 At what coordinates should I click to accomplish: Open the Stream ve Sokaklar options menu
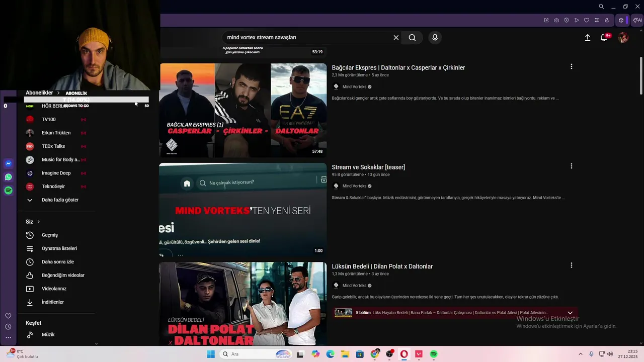pos(571,166)
